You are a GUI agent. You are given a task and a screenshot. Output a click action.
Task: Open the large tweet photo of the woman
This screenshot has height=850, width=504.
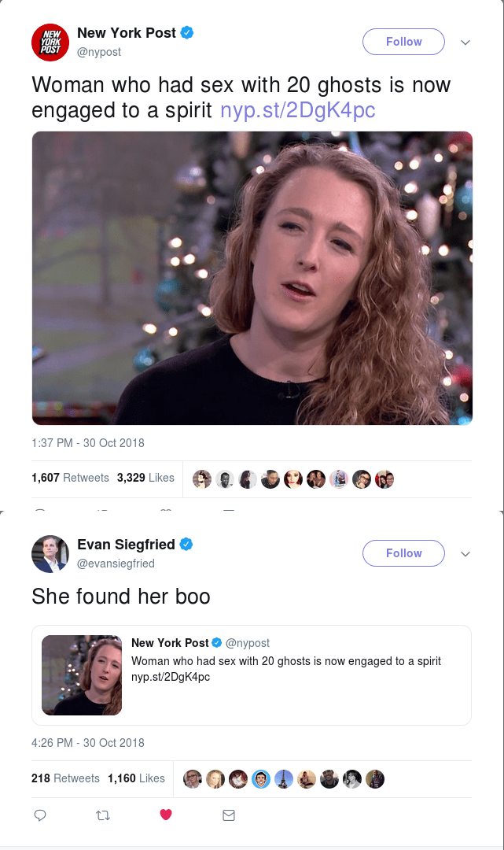(252, 278)
